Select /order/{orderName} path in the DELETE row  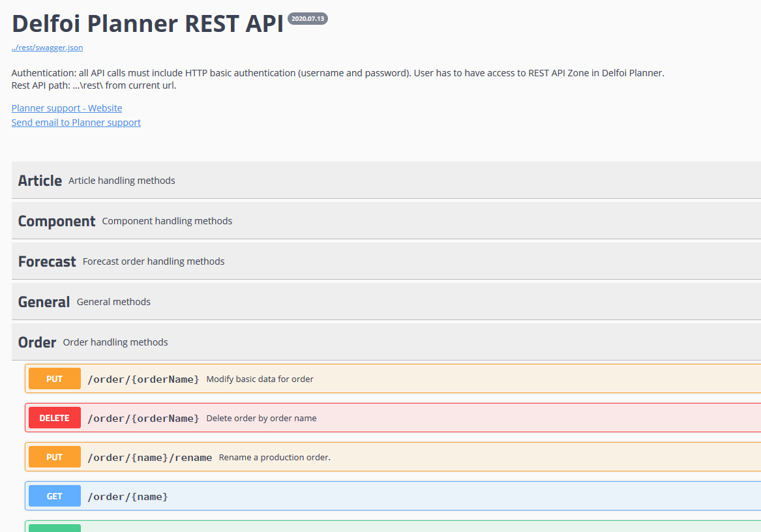point(143,418)
